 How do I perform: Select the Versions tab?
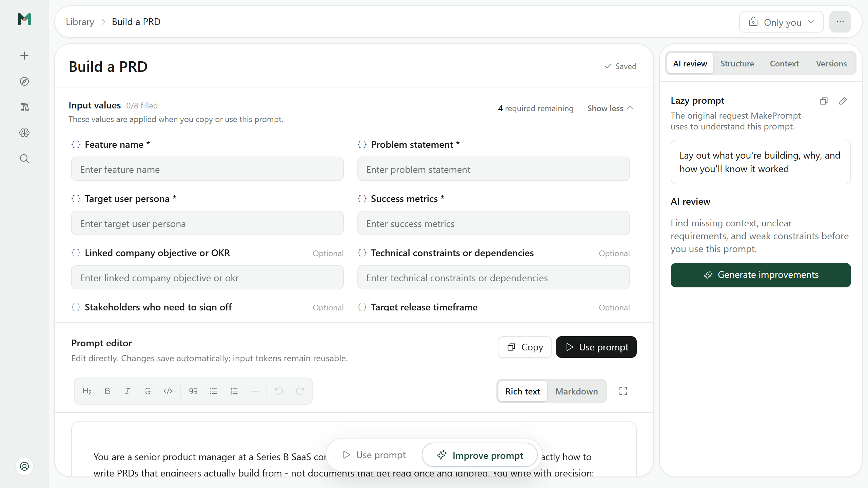(x=831, y=63)
